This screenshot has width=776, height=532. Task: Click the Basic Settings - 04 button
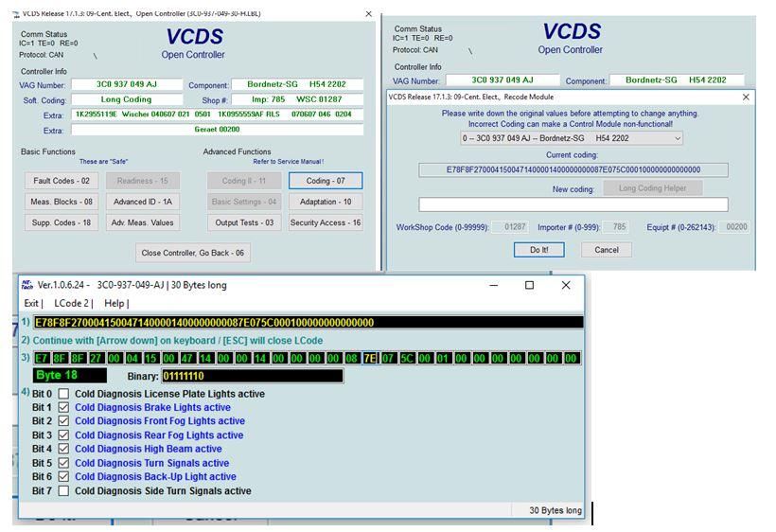click(x=244, y=202)
